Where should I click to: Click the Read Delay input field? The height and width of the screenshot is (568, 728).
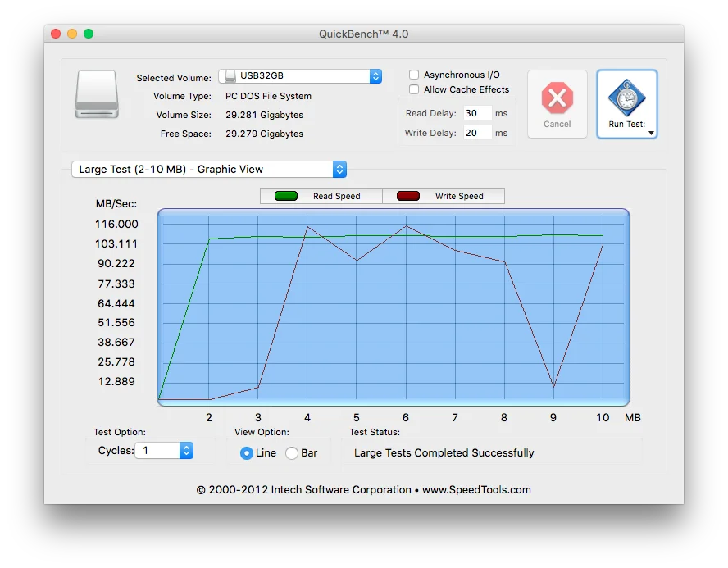477,113
